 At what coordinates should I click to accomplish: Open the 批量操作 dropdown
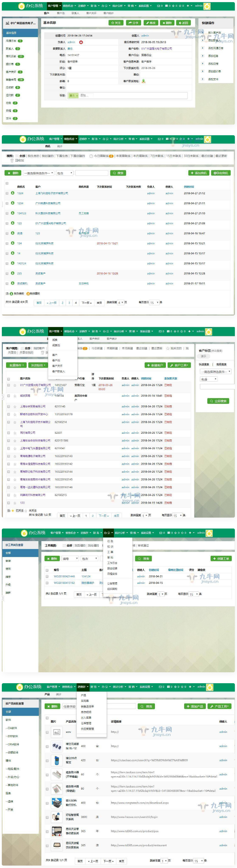click(x=16, y=365)
